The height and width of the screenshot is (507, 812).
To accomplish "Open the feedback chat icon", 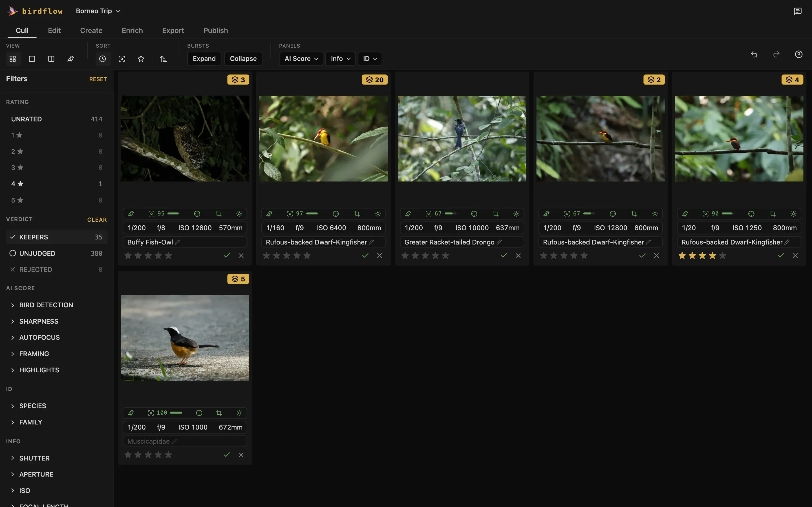I will coord(798,11).
